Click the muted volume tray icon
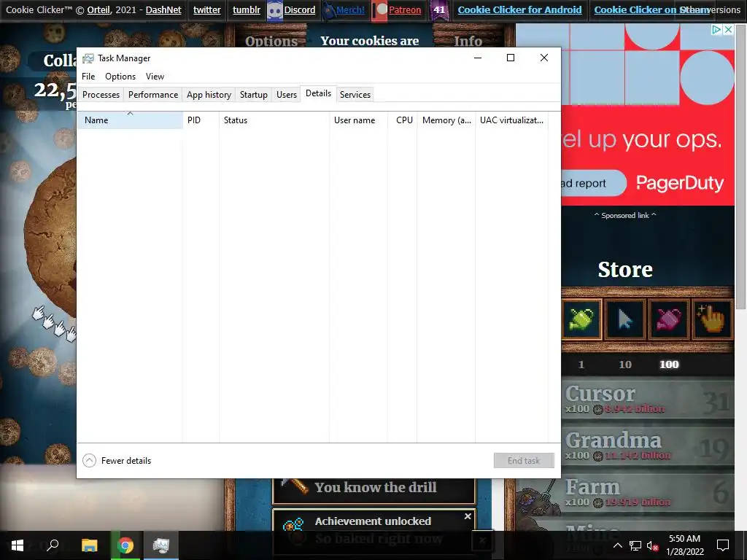Viewport: 747px width, 560px height. click(x=652, y=545)
